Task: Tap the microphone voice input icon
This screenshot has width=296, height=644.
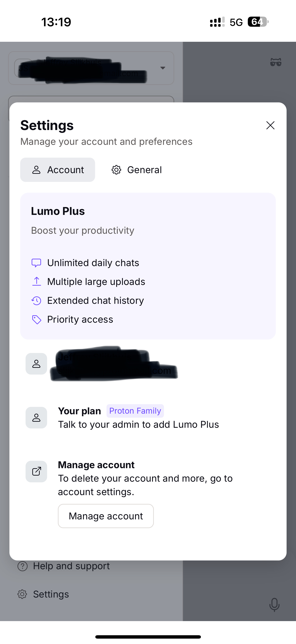Action: [x=274, y=604]
